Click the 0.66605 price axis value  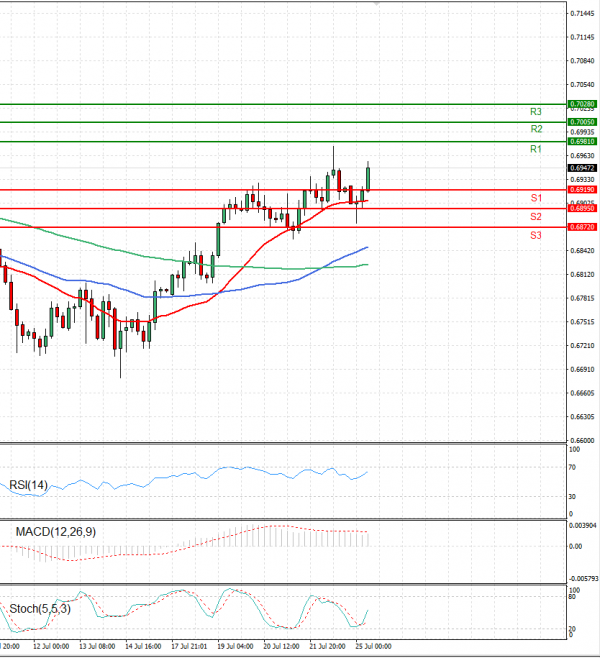click(x=582, y=393)
